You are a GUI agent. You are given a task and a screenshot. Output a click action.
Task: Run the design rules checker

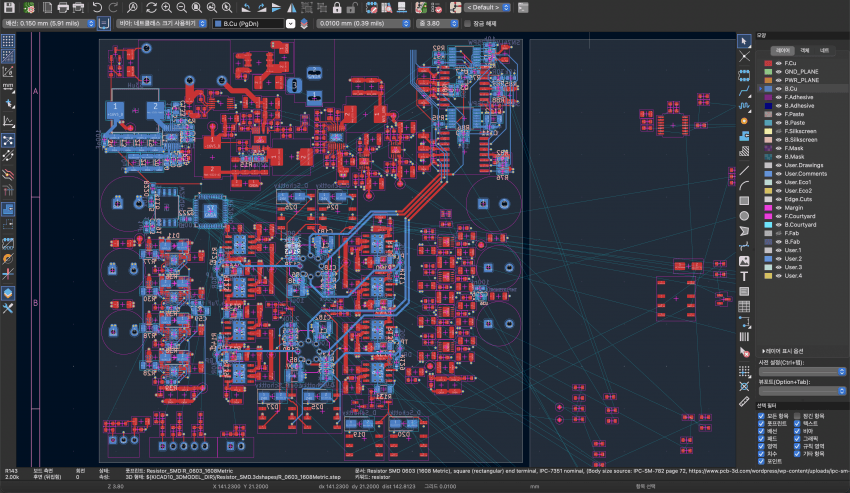pos(436,8)
